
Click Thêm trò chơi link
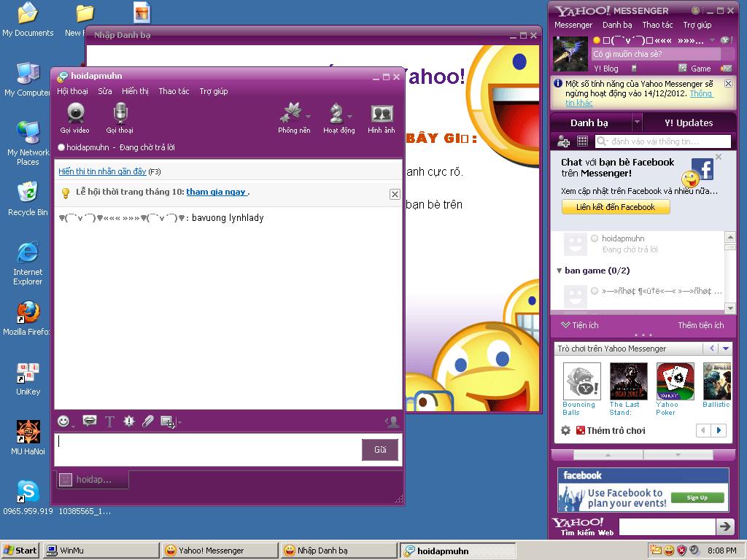click(616, 430)
